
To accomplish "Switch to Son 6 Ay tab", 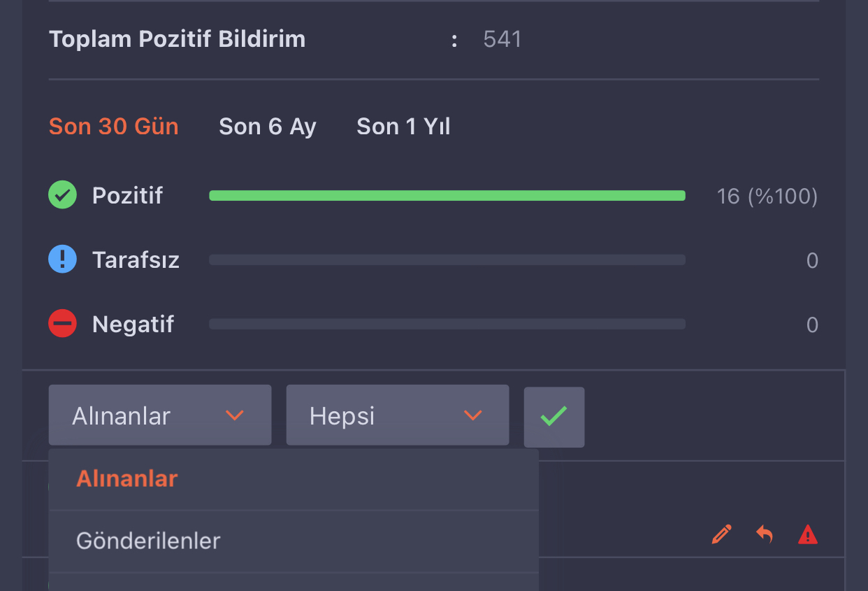I will [x=268, y=127].
